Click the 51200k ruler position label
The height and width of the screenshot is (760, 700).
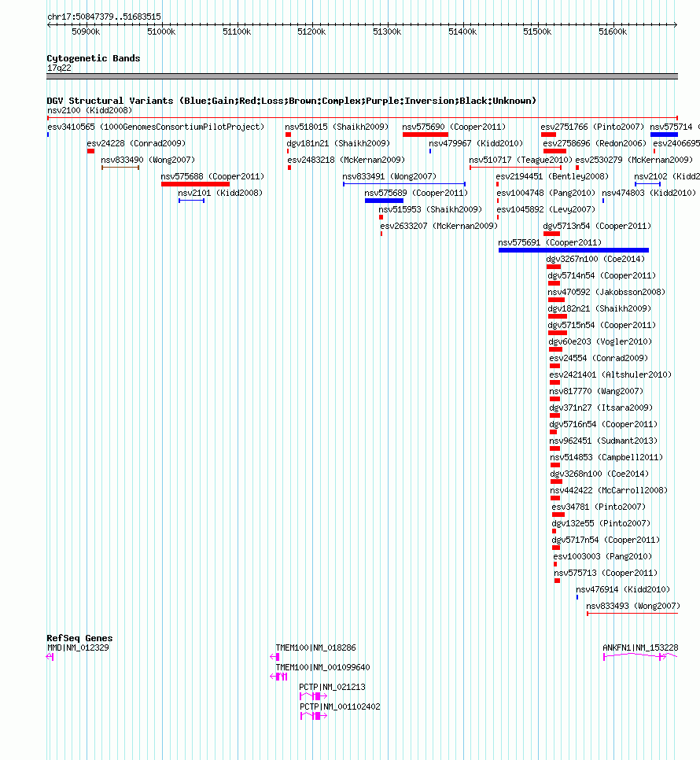[311, 32]
